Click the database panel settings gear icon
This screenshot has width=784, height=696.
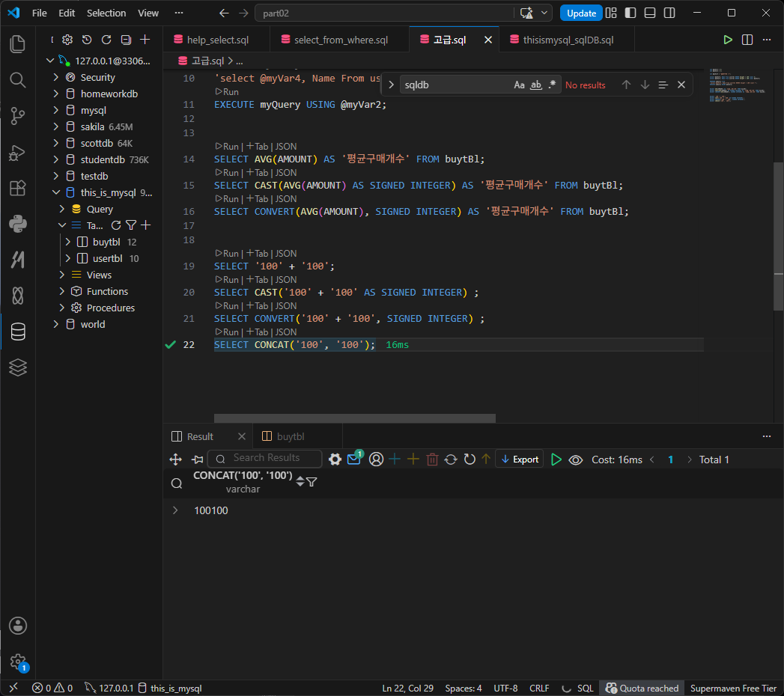67,40
